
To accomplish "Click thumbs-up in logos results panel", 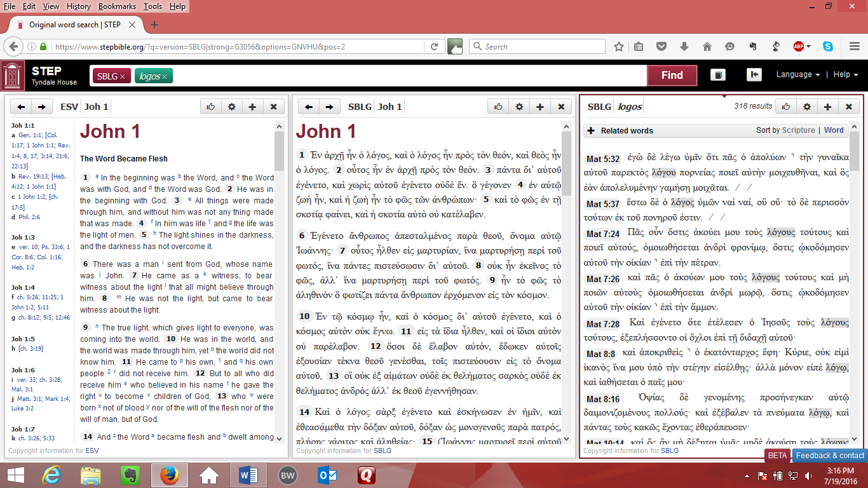I will (x=786, y=107).
